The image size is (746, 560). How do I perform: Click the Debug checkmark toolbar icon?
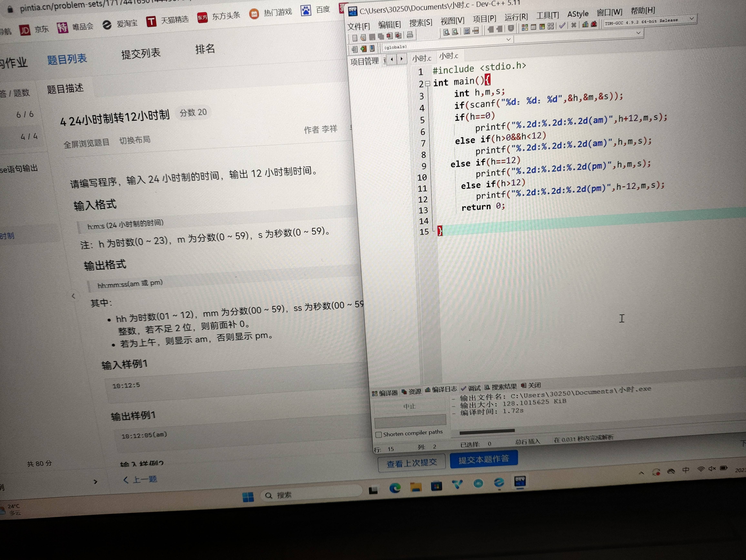(x=562, y=26)
